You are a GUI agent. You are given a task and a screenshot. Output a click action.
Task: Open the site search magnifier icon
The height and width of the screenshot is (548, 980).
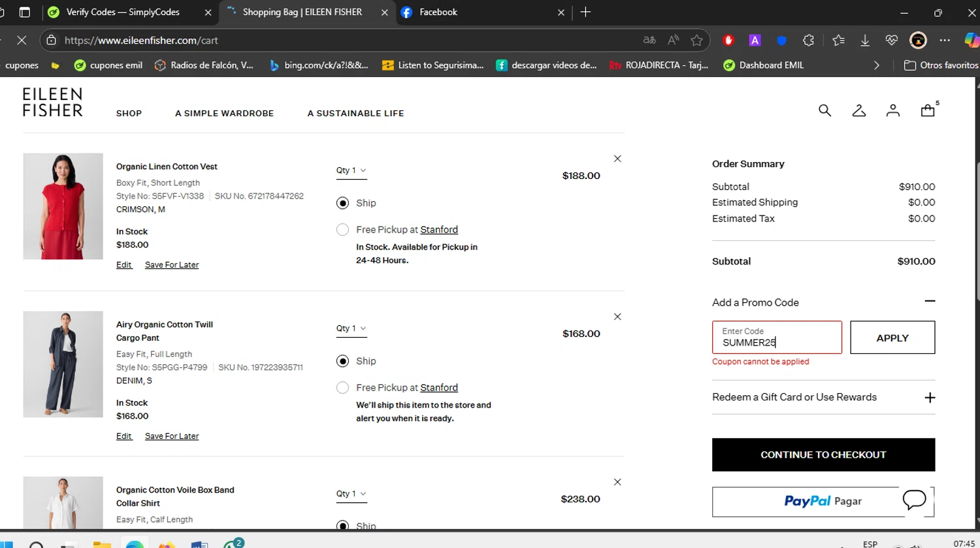click(x=825, y=110)
